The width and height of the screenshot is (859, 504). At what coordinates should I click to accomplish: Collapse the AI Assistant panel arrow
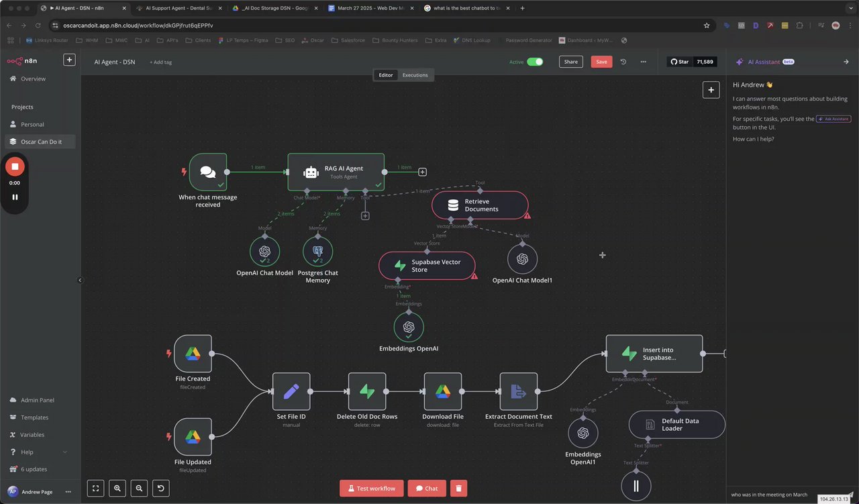click(x=846, y=62)
